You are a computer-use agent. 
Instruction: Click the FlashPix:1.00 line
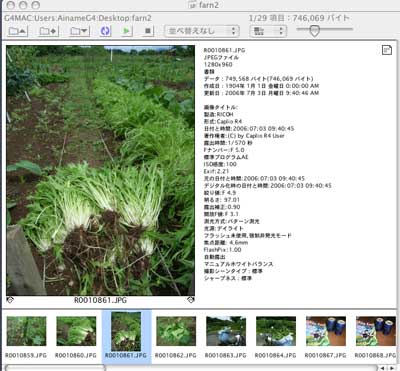point(222,250)
